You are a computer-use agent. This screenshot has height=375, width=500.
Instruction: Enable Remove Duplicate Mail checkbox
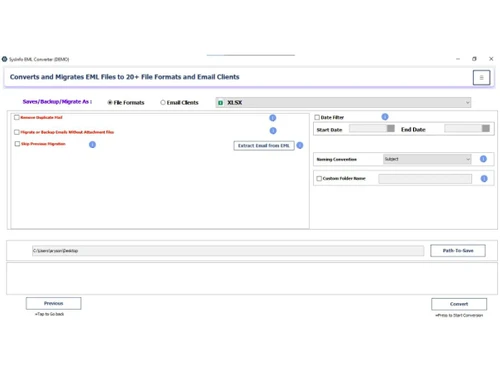[x=17, y=117]
